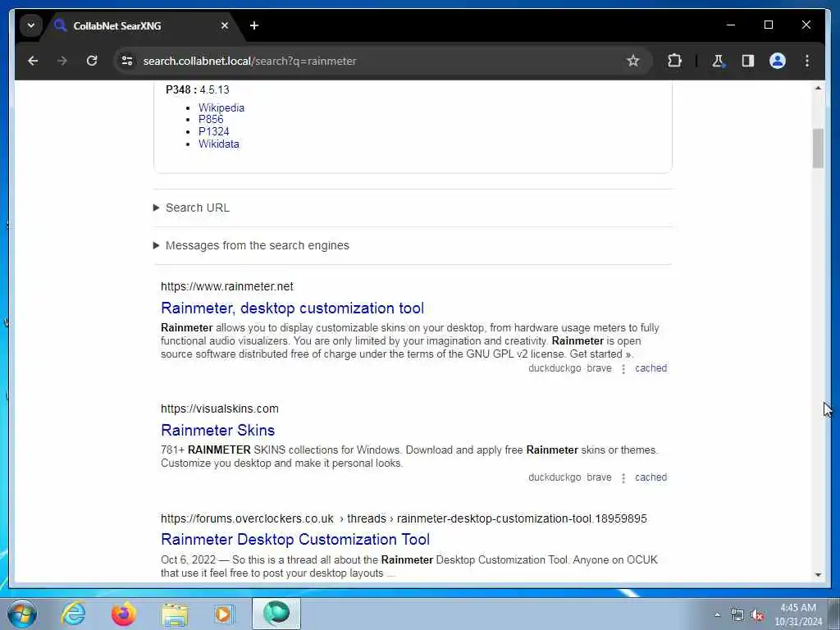
Task: Click the scrollbar up arrow
Action: 818,88
